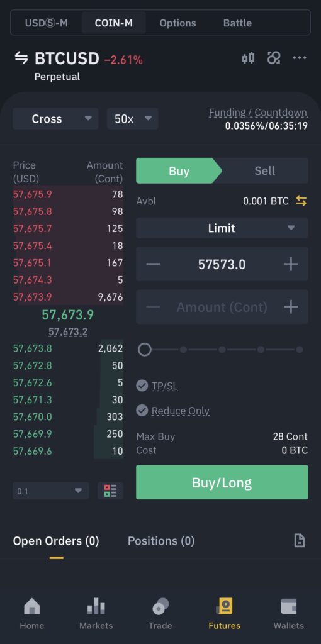Expand the Limit order type dropdown
Image resolution: width=321 pixels, height=644 pixels.
[x=222, y=228]
